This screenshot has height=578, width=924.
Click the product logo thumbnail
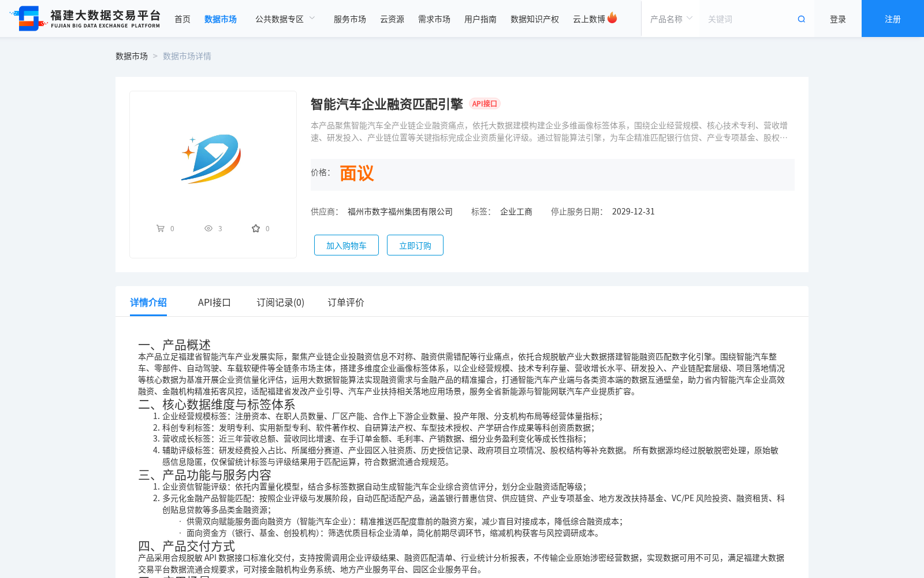point(211,159)
